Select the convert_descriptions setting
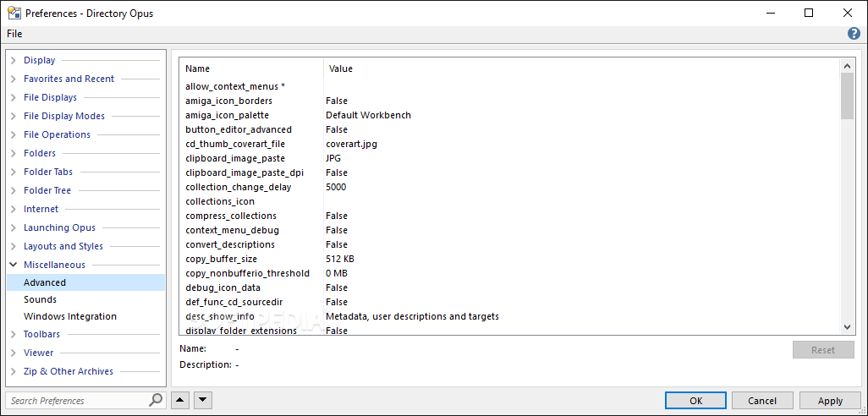 [x=230, y=244]
